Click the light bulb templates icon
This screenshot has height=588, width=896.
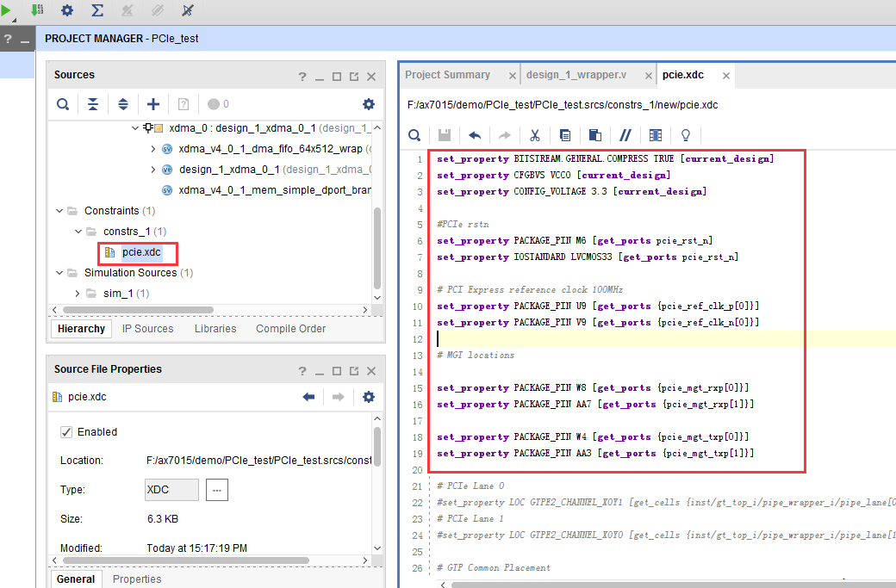pos(686,135)
